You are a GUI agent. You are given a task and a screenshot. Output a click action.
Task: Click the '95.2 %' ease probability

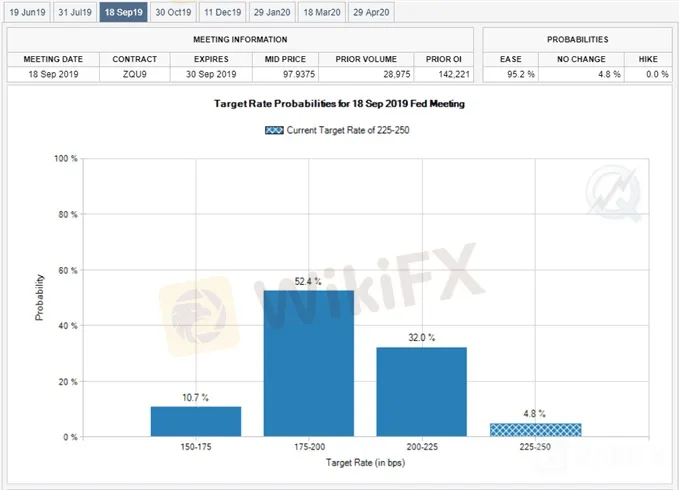[x=521, y=74]
